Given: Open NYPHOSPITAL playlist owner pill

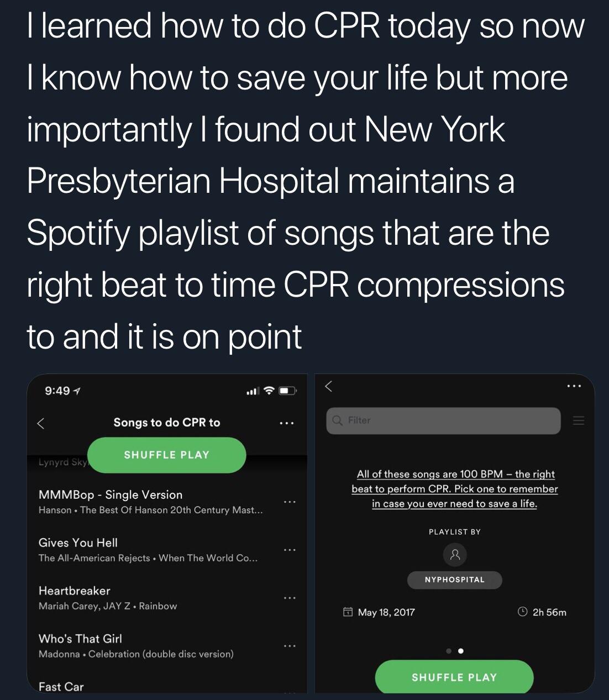Looking at the screenshot, I should (455, 580).
